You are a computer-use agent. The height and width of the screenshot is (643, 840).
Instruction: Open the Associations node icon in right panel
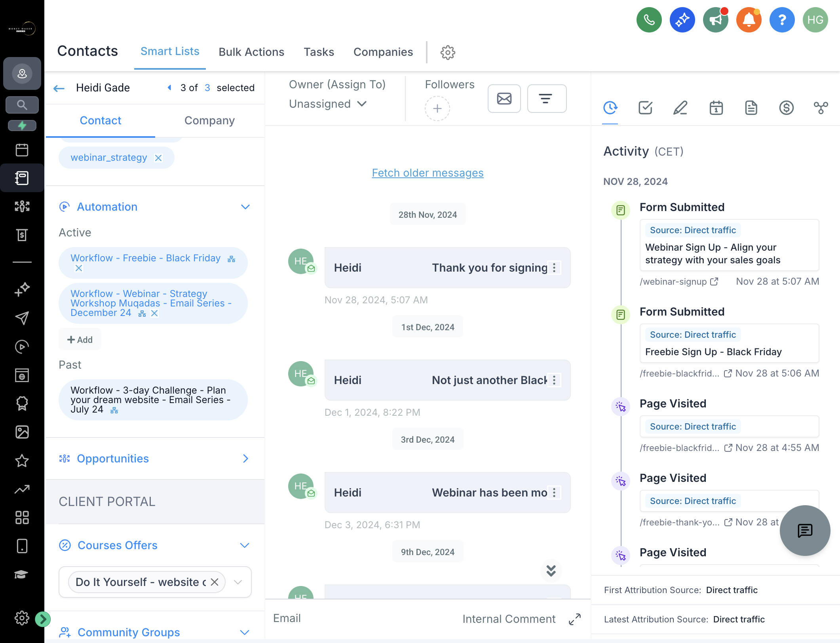[821, 108]
